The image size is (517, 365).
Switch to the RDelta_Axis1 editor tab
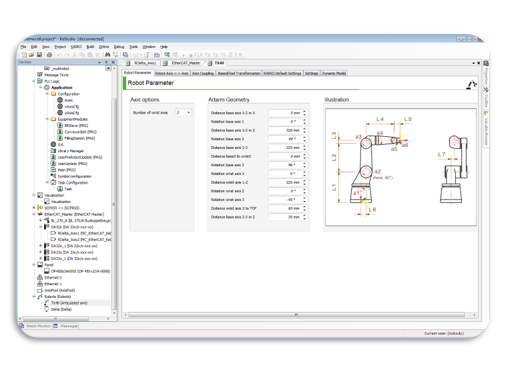[x=142, y=63]
